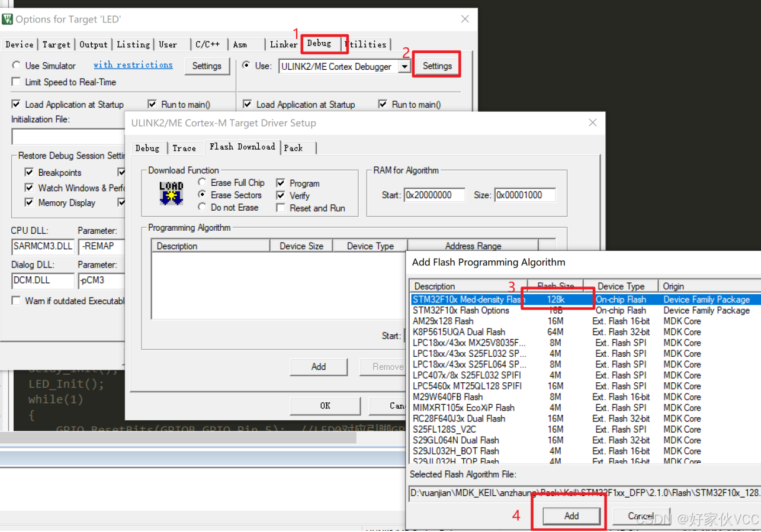Switch to the User tab
Screen dimensions: 761x532
pyautogui.click(x=168, y=44)
